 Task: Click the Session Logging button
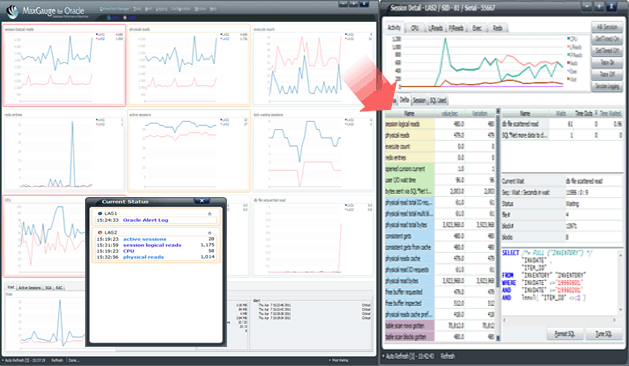607,86
